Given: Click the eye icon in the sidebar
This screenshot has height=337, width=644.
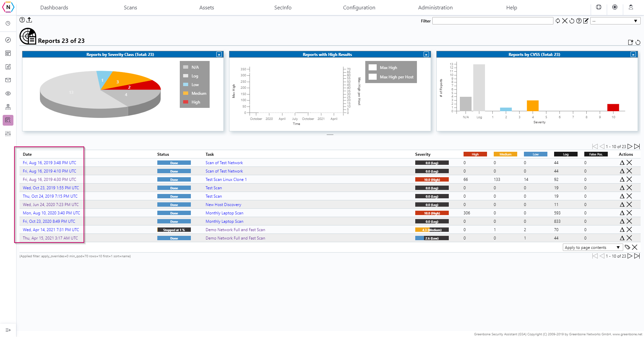Looking at the screenshot, I should 8,93.
